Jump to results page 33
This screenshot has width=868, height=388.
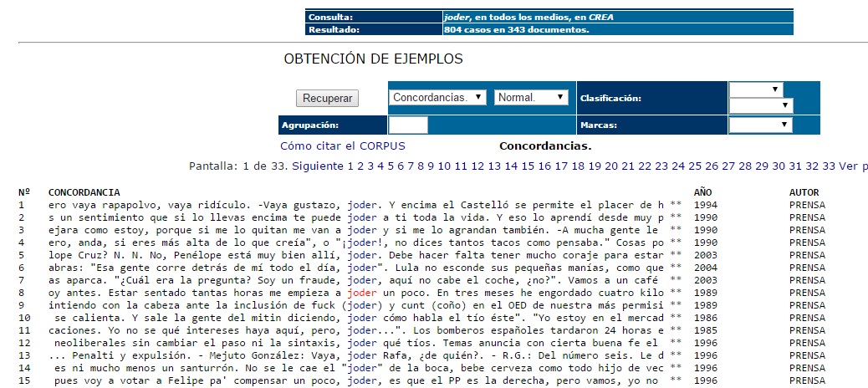[x=829, y=166]
